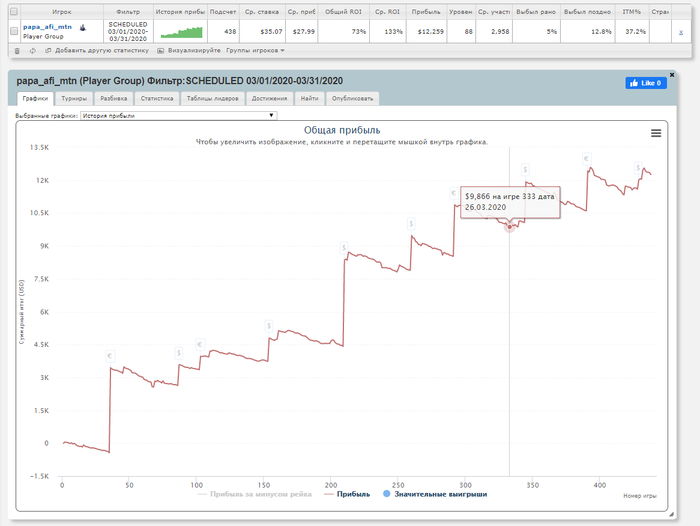The height and width of the screenshot is (526, 700).
Task: Click the chart title Общая прибыль
Action: click(x=342, y=130)
